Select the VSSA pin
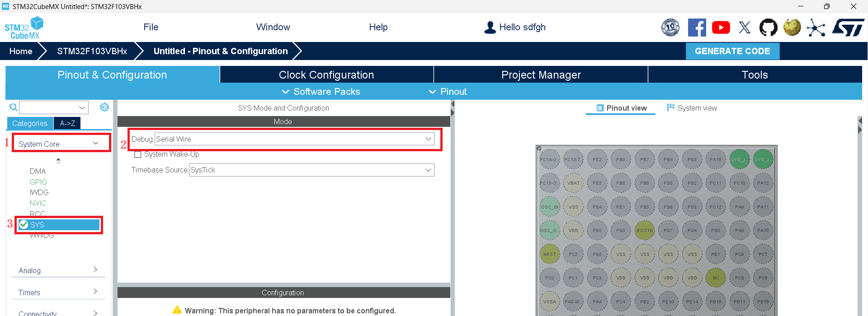The height and width of the screenshot is (316, 868). point(549,302)
